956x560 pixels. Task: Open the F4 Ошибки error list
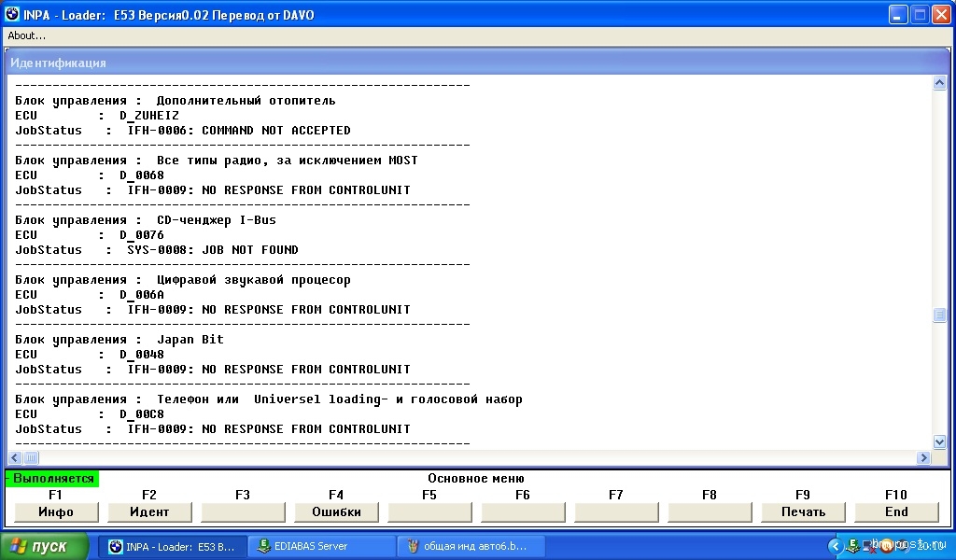[x=336, y=511]
